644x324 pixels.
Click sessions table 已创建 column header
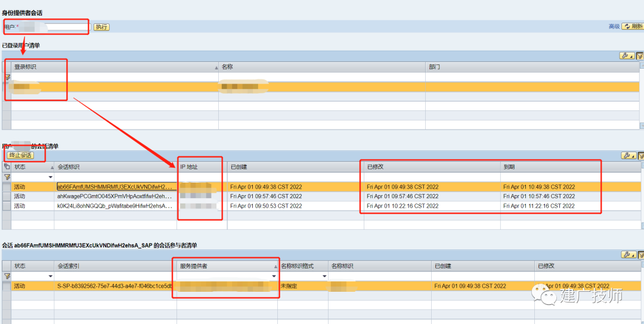pyautogui.click(x=295, y=167)
